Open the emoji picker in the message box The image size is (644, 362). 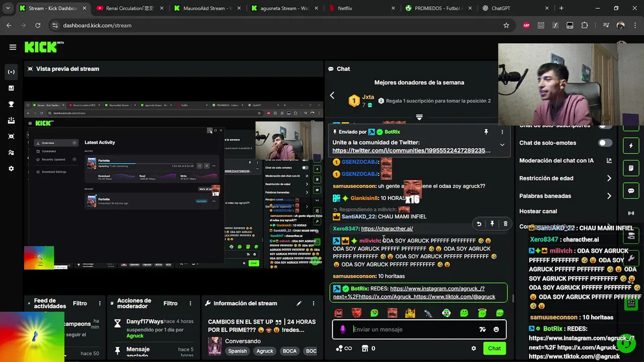496,329
